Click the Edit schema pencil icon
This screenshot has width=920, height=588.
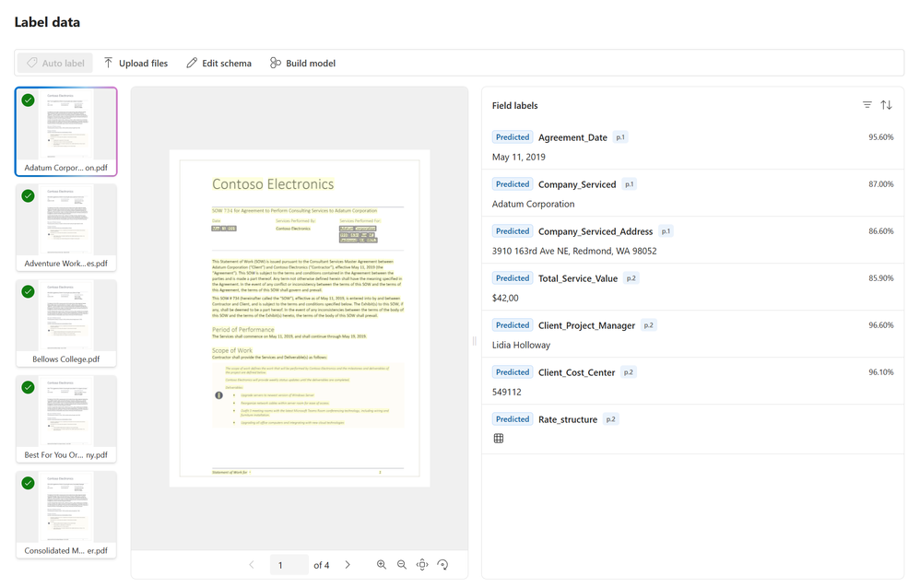192,63
